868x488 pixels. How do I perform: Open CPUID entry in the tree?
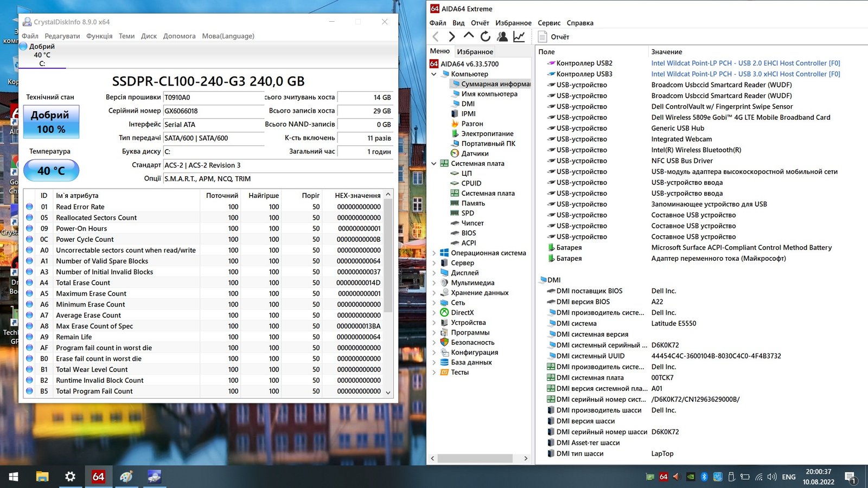pyautogui.click(x=471, y=183)
